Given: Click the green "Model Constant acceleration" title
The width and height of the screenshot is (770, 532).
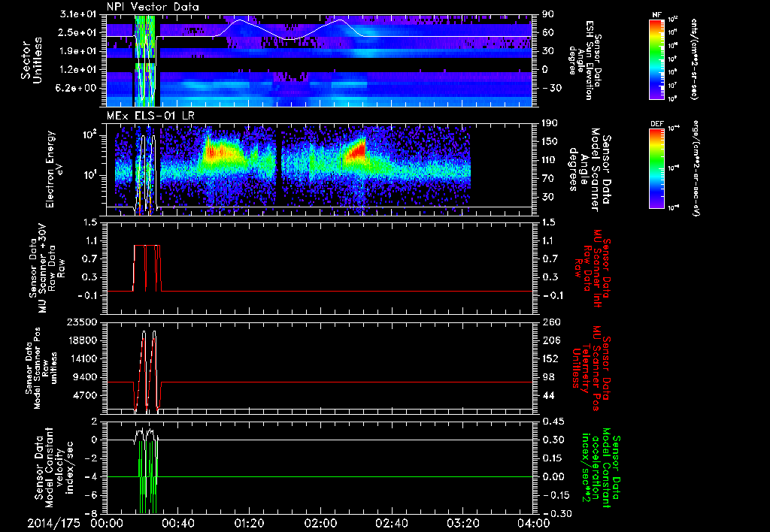Looking at the screenshot, I should click(600, 467).
